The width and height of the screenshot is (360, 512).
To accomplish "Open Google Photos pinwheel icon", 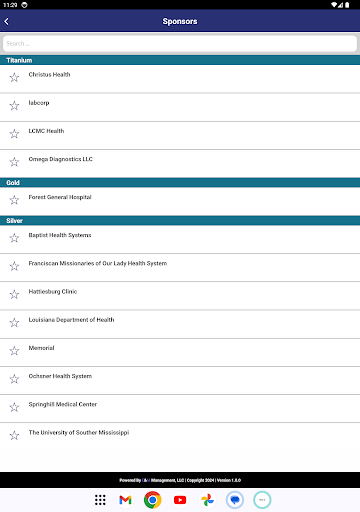I will pos(207,500).
